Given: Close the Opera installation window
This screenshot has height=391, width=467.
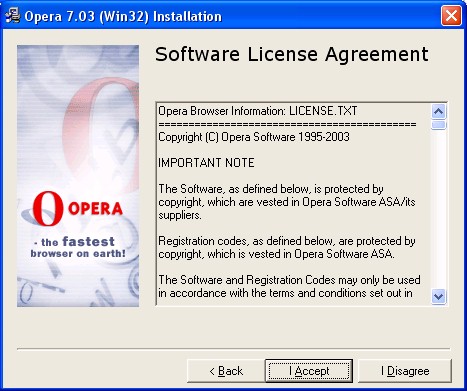Looking at the screenshot, I should [x=451, y=15].
